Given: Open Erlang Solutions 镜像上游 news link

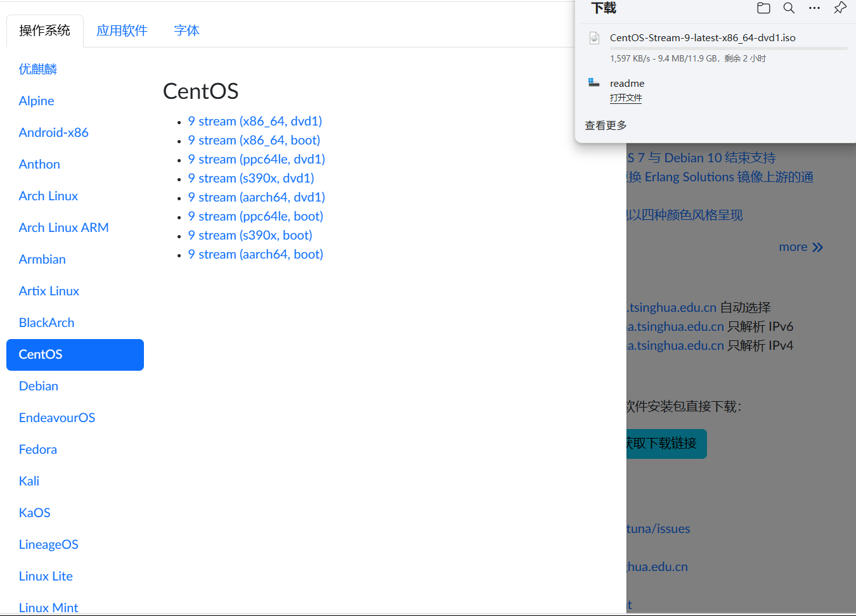Looking at the screenshot, I should pyautogui.click(x=720, y=177).
